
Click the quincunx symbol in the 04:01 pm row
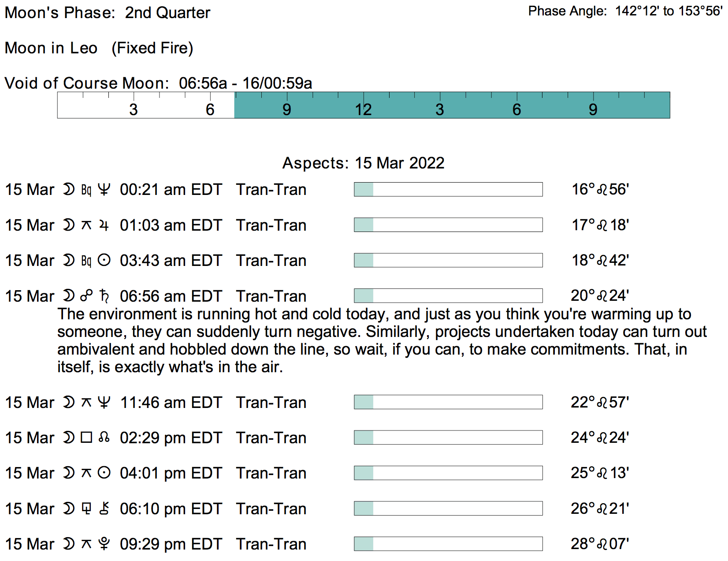[86, 473]
